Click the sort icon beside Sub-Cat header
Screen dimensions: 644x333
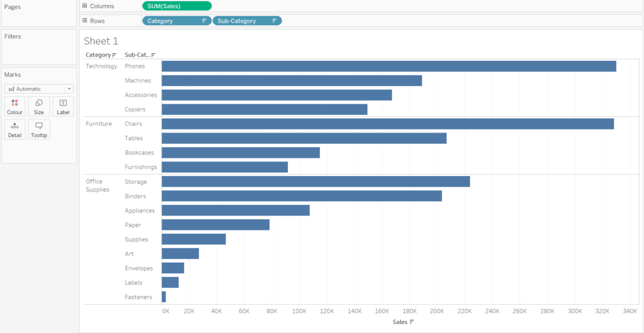pyautogui.click(x=153, y=55)
